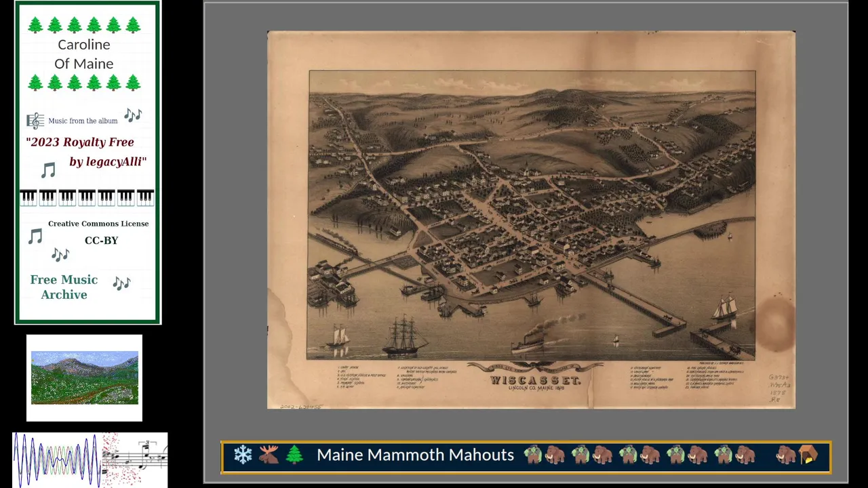Open the "Free Music Archive" label
Screen dimensions: 868x488
pyautogui.click(x=64, y=287)
